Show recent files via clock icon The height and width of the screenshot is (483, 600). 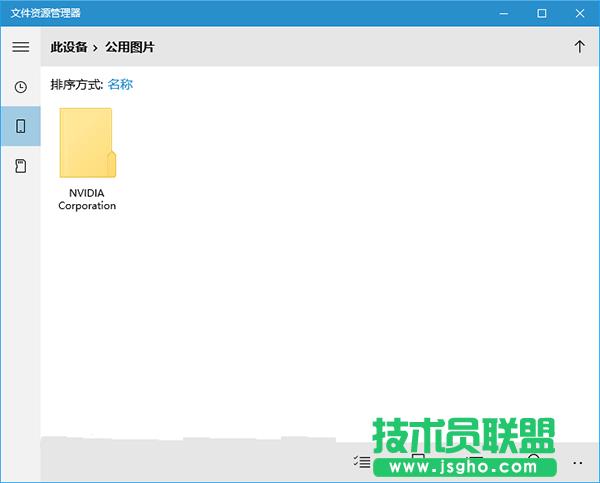tap(20, 87)
